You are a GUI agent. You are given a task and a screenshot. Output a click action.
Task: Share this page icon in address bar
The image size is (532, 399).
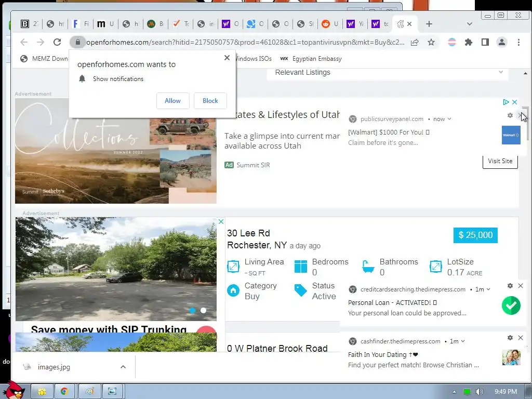tap(414, 43)
